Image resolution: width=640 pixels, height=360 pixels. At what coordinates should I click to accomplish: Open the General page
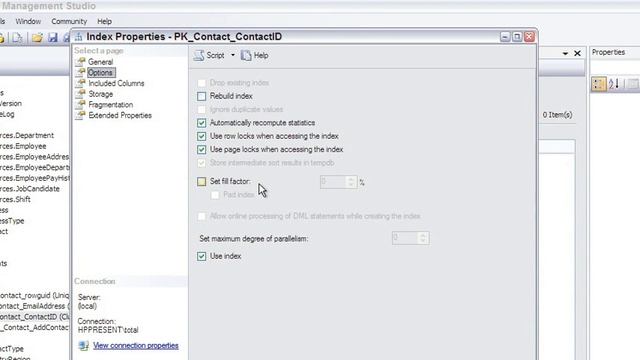[x=100, y=62]
